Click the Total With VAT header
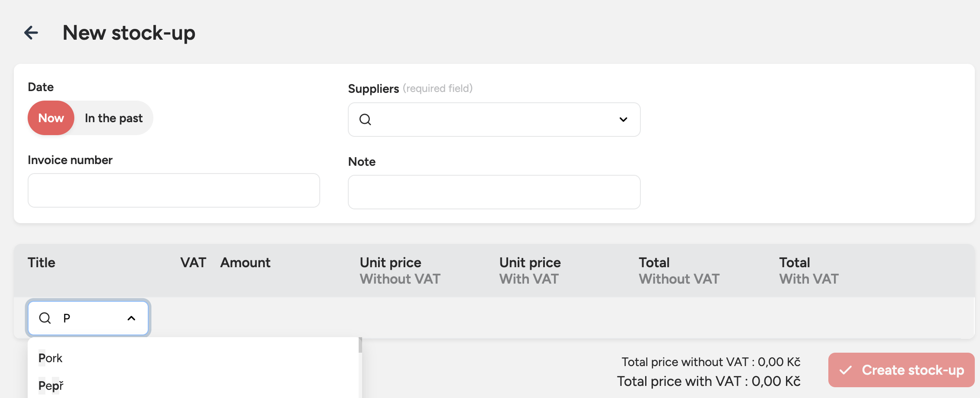980x398 pixels. [x=808, y=271]
